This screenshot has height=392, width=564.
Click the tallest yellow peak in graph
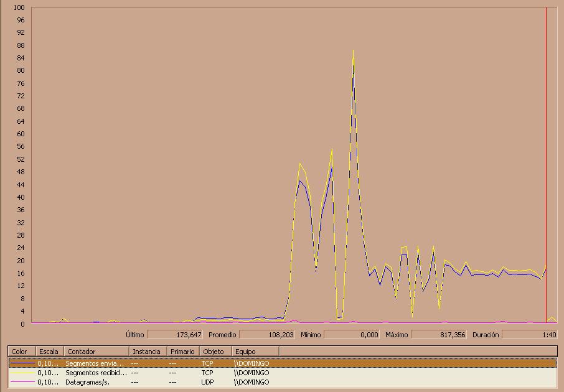pyautogui.click(x=353, y=51)
